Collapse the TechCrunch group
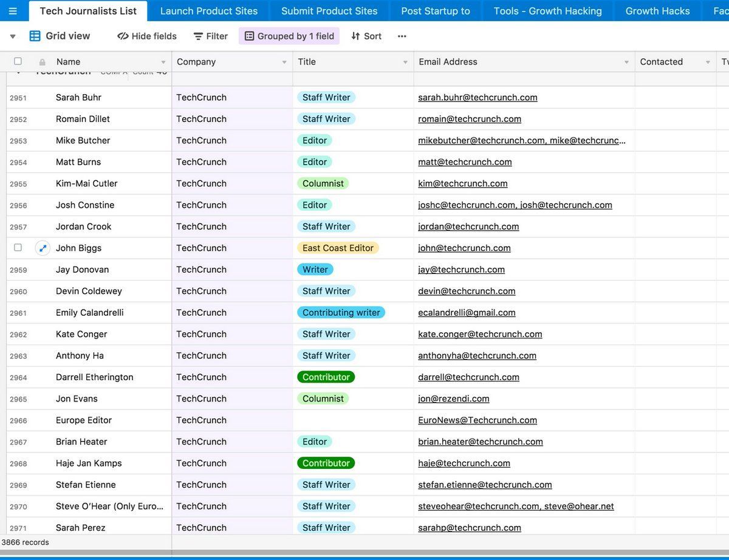The width and height of the screenshot is (729, 560). click(x=18, y=73)
